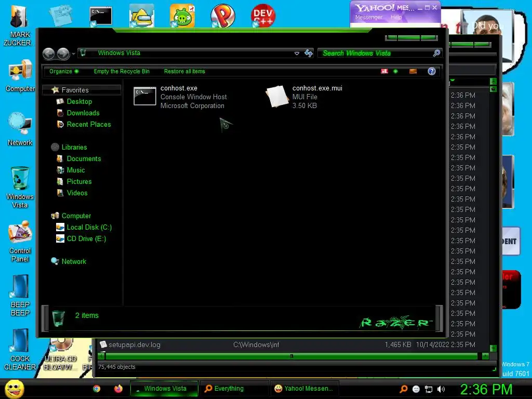Click the 2:36 PM taskbar clock
This screenshot has width=532, height=399.
click(x=486, y=390)
